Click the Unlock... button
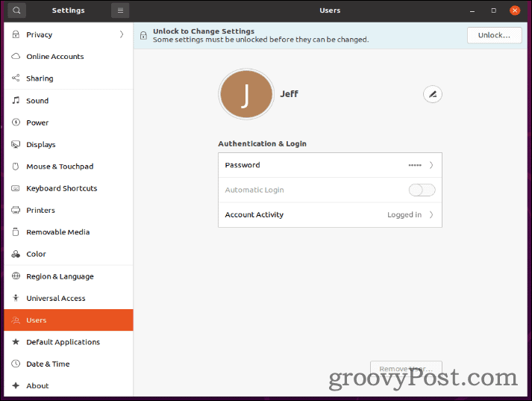The width and height of the screenshot is (532, 401). click(494, 35)
